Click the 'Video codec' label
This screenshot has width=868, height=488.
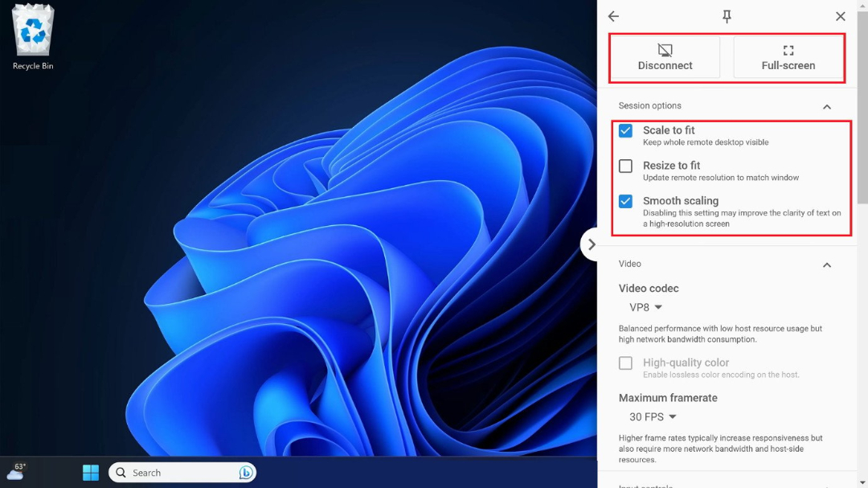tap(649, 288)
